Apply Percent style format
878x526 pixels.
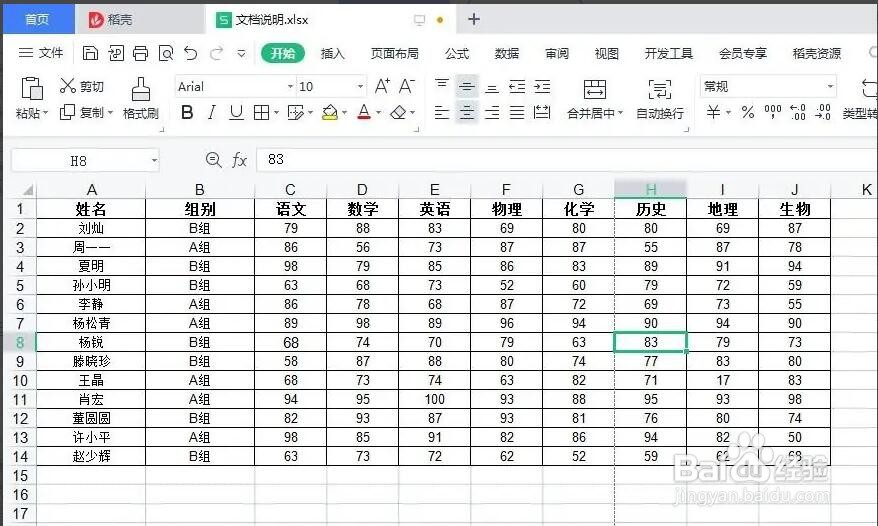click(748, 112)
